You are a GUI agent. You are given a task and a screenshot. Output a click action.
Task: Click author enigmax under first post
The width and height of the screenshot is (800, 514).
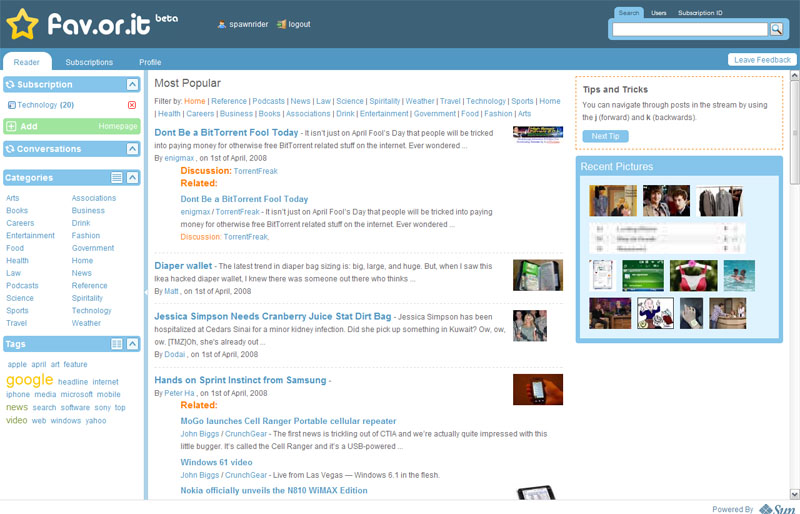pyautogui.click(x=179, y=158)
